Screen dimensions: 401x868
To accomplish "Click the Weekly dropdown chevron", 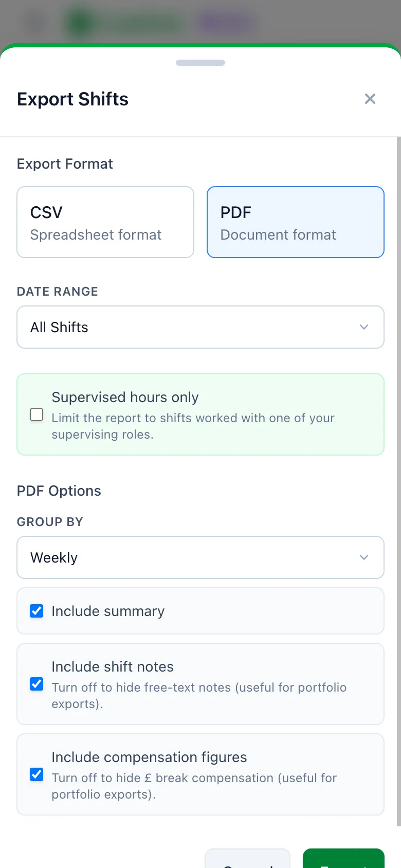I will pos(364,557).
